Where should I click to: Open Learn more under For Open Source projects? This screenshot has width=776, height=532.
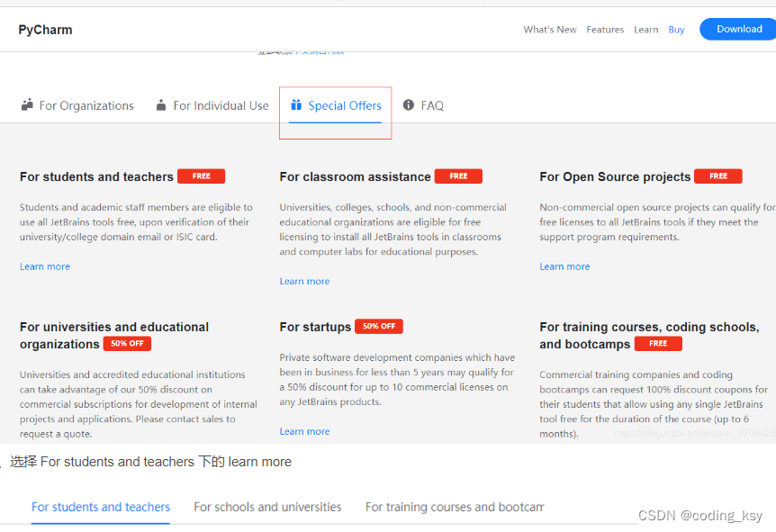[x=564, y=266]
